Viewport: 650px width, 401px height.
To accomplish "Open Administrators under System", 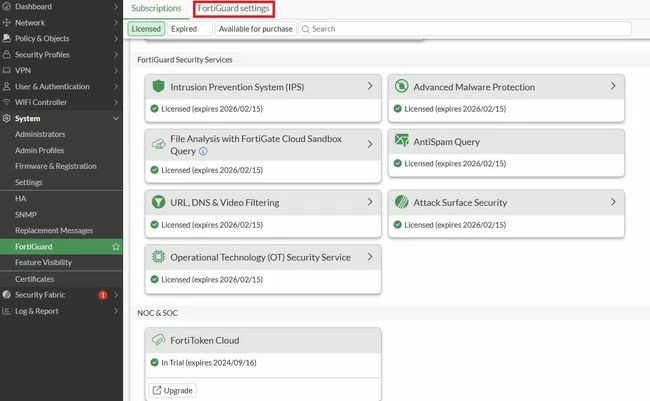I will 40,134.
